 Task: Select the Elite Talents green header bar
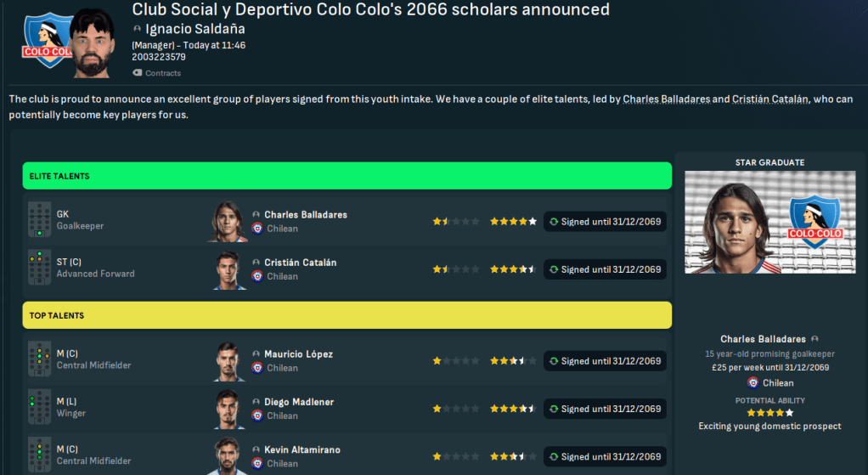click(x=347, y=176)
